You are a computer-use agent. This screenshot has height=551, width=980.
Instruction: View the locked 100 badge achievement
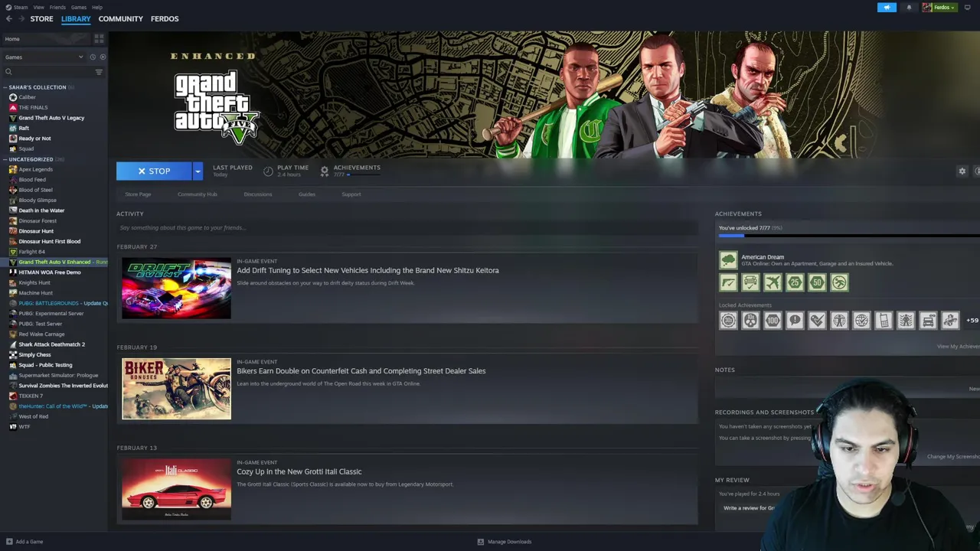(773, 321)
